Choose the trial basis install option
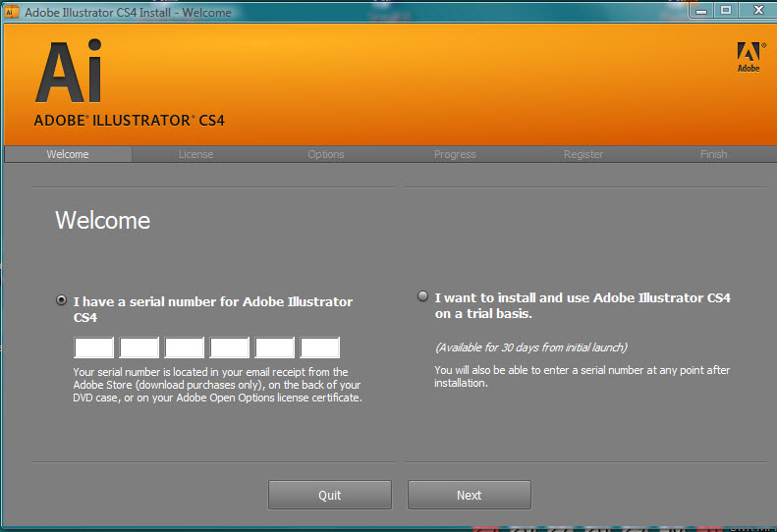The image size is (777, 532). (x=422, y=296)
